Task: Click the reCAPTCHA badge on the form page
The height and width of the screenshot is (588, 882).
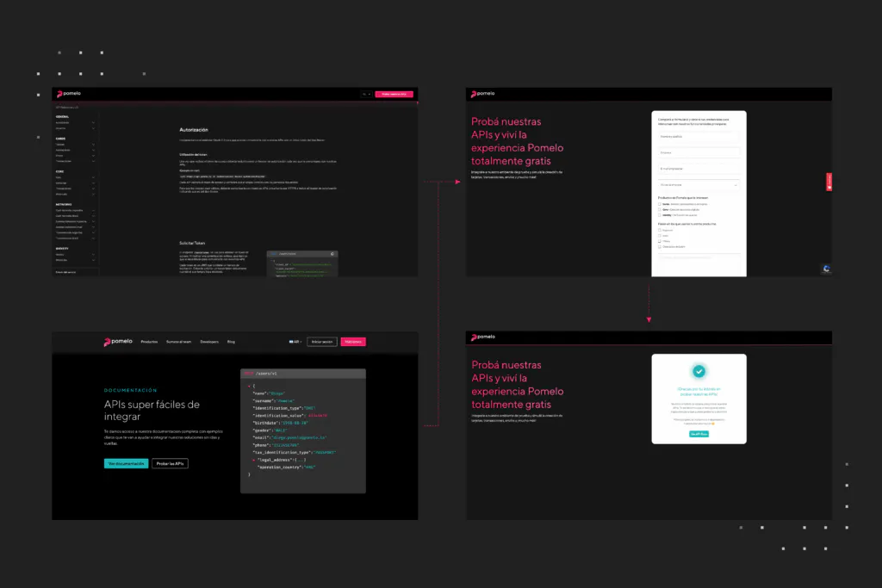Action: click(x=826, y=269)
